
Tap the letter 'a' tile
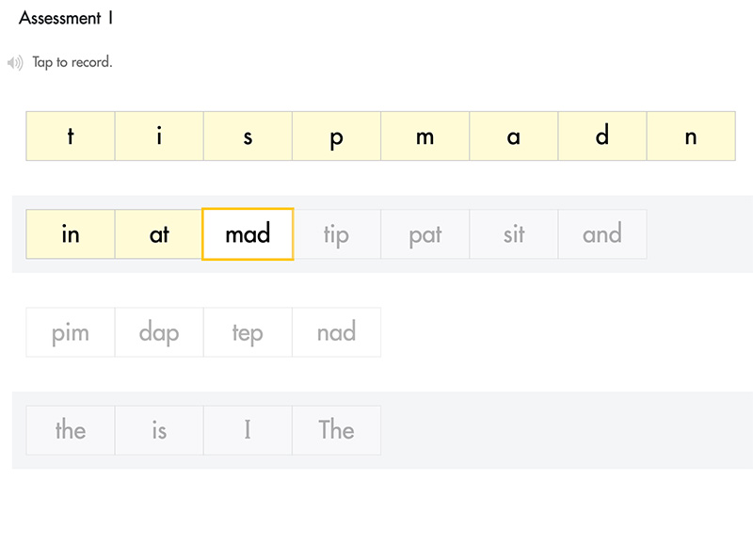[x=513, y=136]
